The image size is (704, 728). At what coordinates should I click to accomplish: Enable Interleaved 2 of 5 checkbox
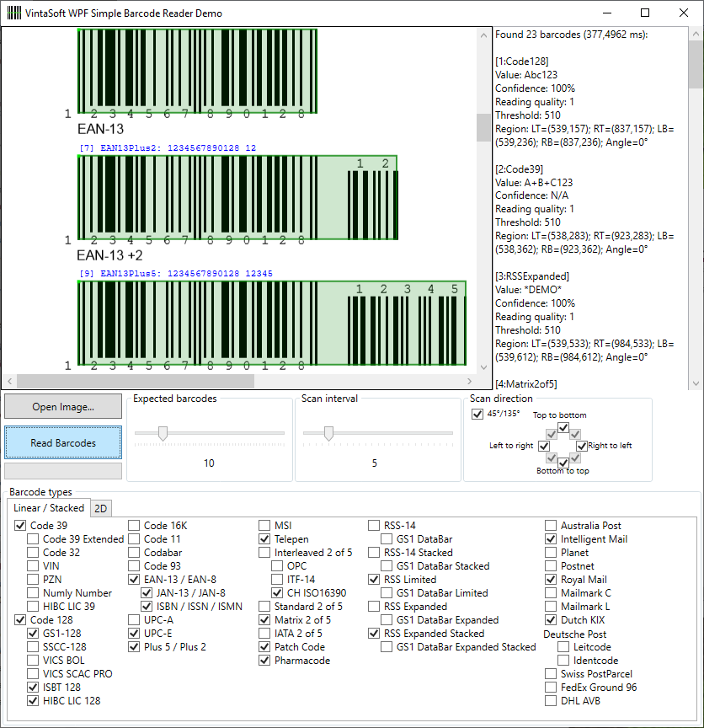[264, 552]
